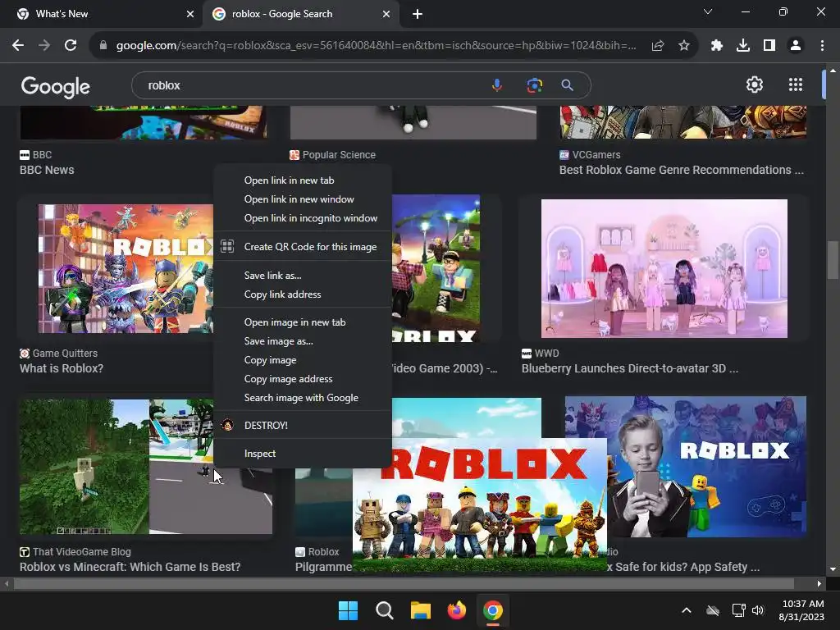Click the Popular Science source label
This screenshot has height=630, width=840.
tap(339, 155)
